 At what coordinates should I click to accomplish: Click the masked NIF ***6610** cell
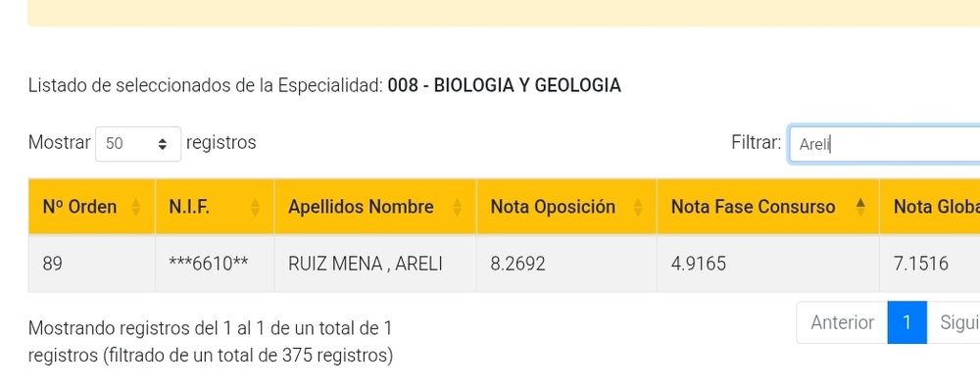pos(215,264)
